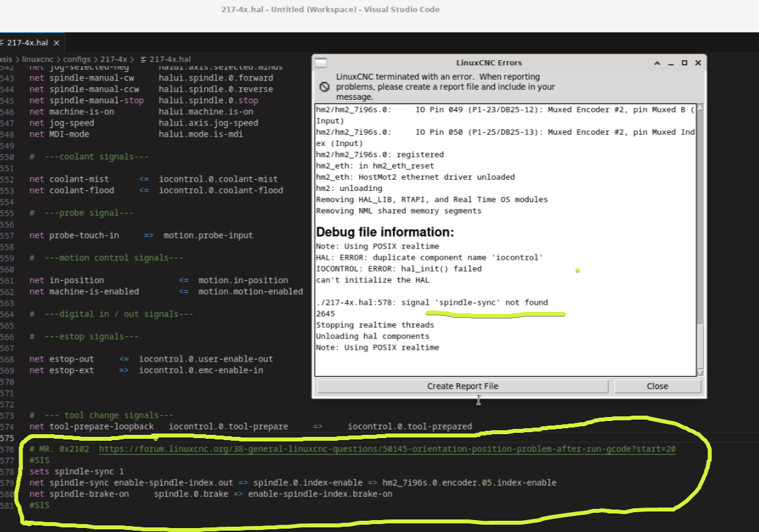Viewport: 759px width, 532px height.
Task: Click line number 575 in the gutter
Action: coord(7,437)
